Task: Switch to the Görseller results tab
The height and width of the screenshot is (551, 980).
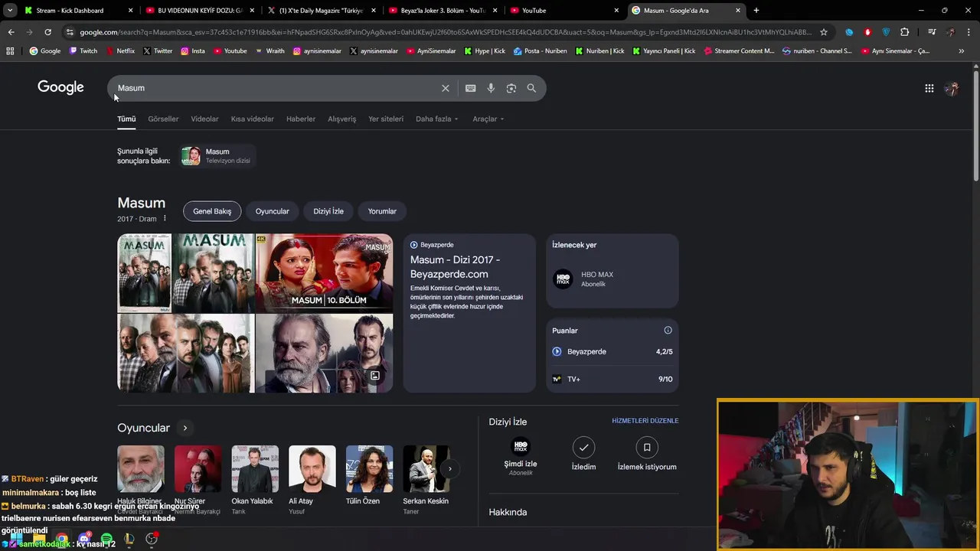Action: pyautogui.click(x=163, y=119)
